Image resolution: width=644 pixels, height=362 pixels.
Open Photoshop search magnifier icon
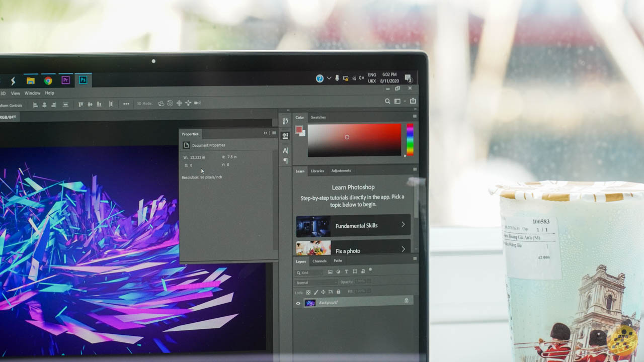(x=387, y=101)
